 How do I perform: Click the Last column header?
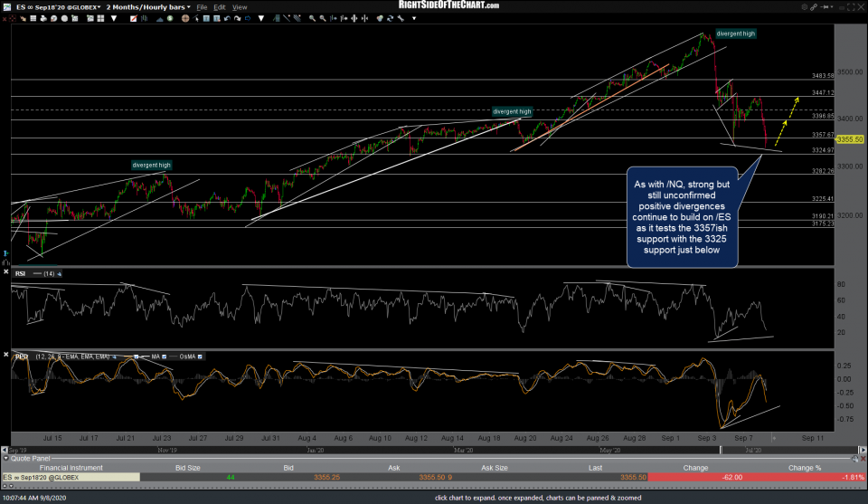tap(595, 468)
